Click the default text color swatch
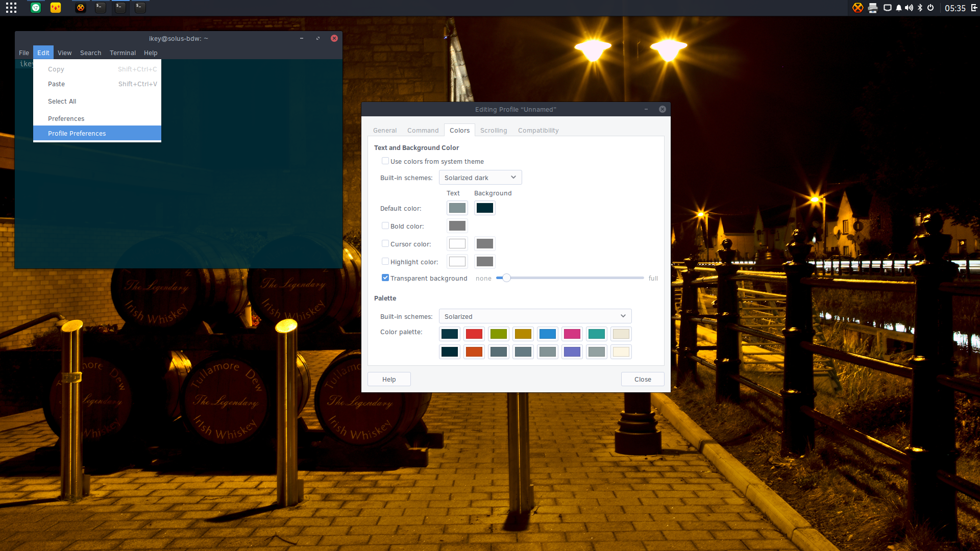 [457, 208]
